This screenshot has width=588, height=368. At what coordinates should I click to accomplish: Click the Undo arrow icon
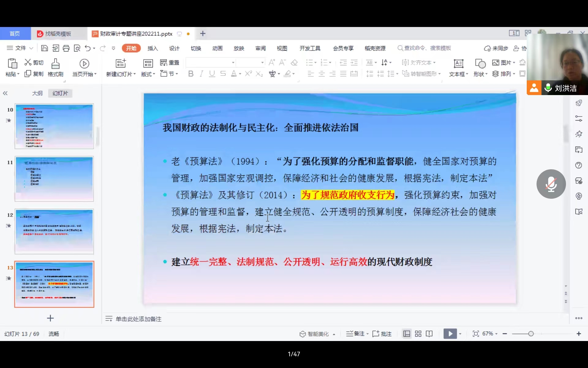click(88, 48)
